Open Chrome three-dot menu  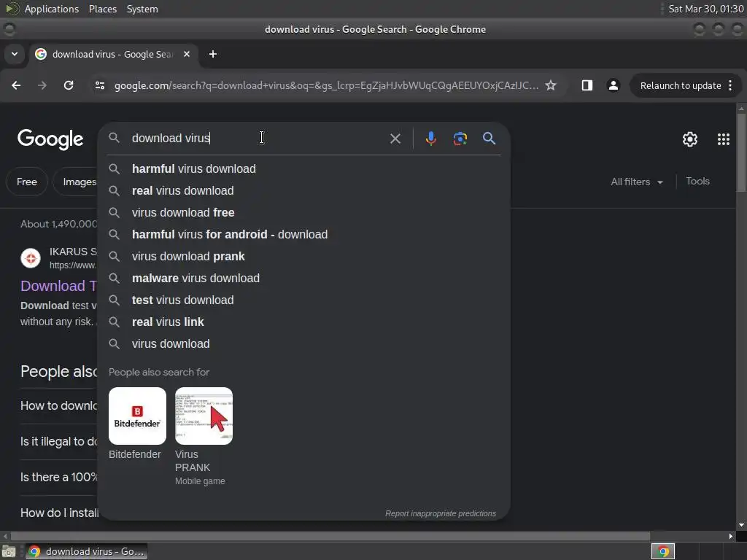730,85
